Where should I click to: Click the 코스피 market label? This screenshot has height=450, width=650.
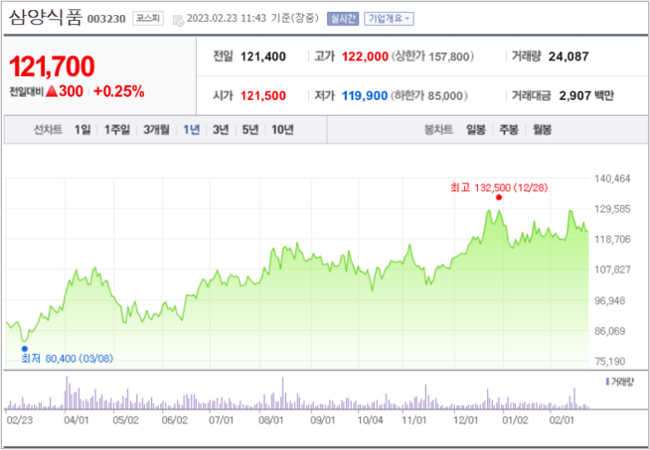[148, 19]
